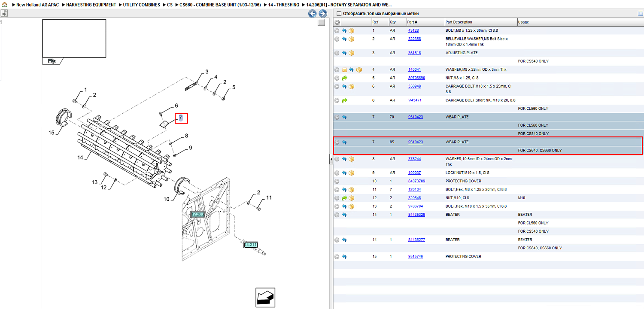Open part number 9515746 link
The image size is (644, 309).
pos(415,256)
